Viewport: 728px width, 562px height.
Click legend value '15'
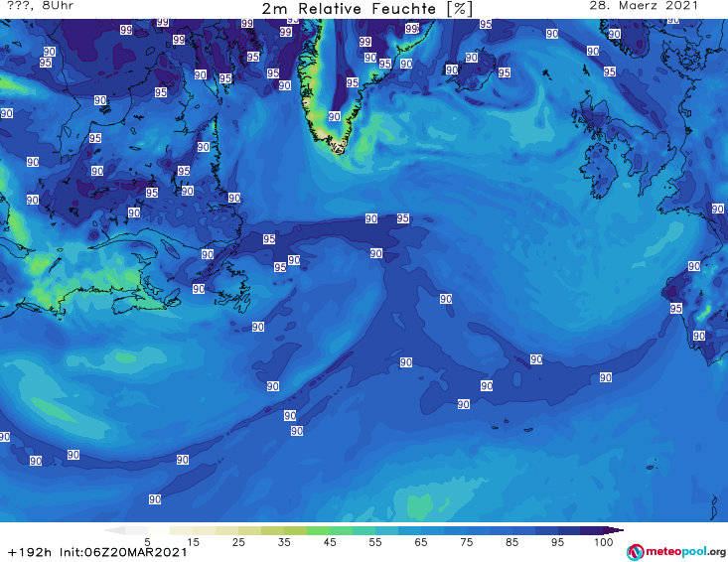tap(193, 542)
